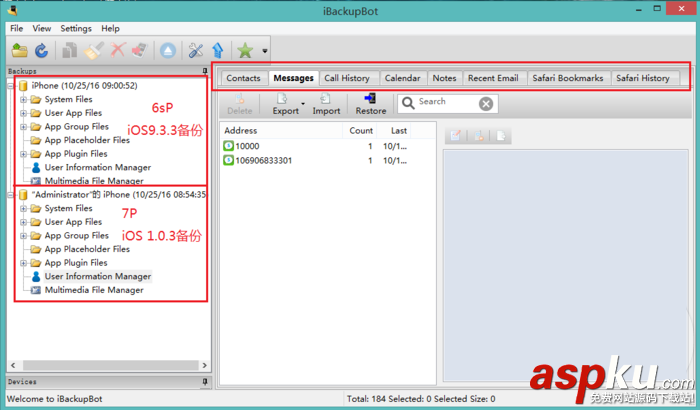Sort by the Address column header
This screenshot has width=700, height=410.
point(282,130)
